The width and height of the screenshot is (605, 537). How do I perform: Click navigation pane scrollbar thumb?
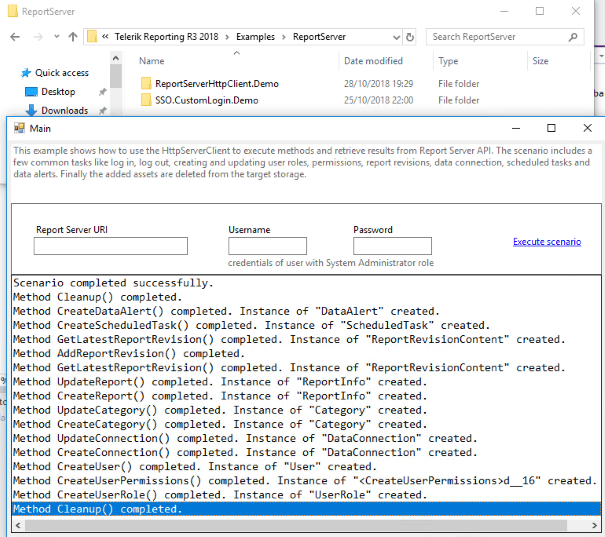coord(115,76)
